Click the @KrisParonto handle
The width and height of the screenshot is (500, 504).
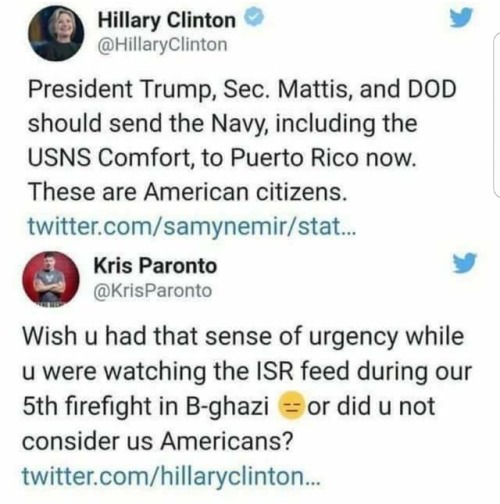(153, 291)
